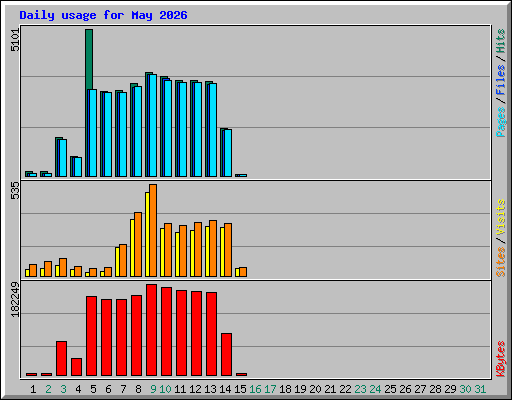Screen dimensions: 512x400
Task: Click day 5 on the x-axis
Action: (x=93, y=389)
